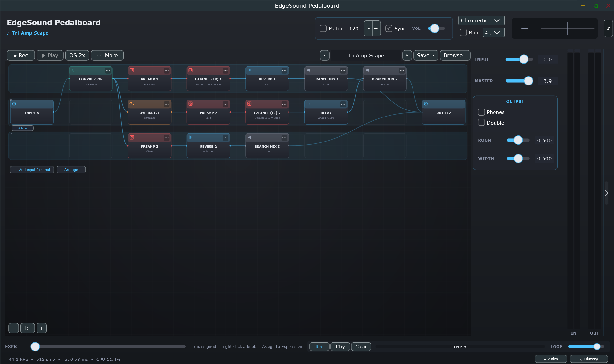
Task: Open the Chromatic tuner mode dropdown
Action: click(481, 20)
